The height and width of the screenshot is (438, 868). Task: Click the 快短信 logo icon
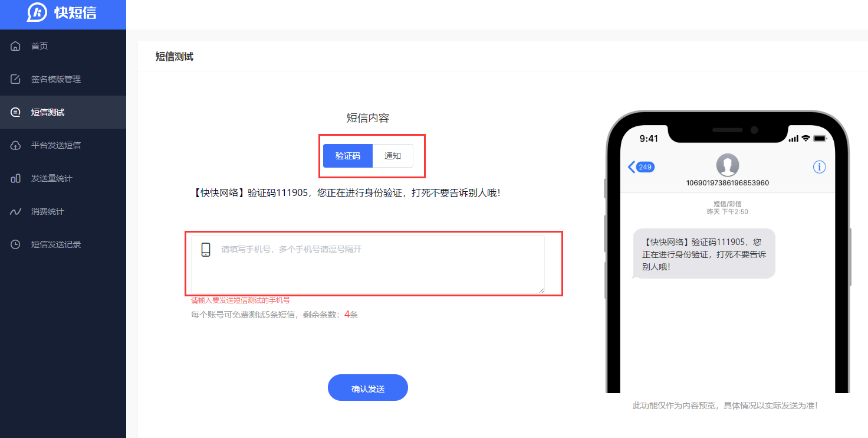tap(37, 12)
